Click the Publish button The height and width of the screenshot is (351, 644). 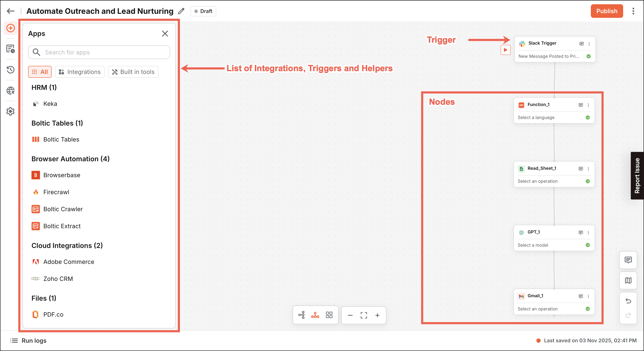click(x=607, y=11)
